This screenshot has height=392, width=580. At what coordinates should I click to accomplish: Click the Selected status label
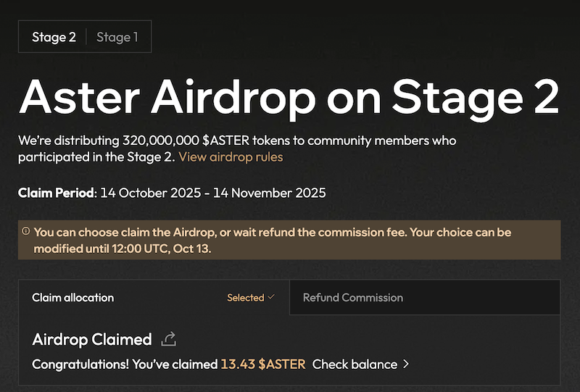click(245, 297)
